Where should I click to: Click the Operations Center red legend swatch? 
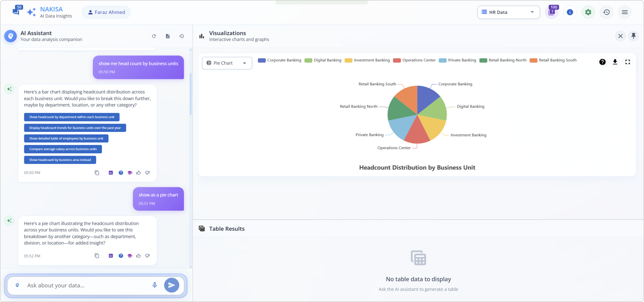tap(397, 60)
